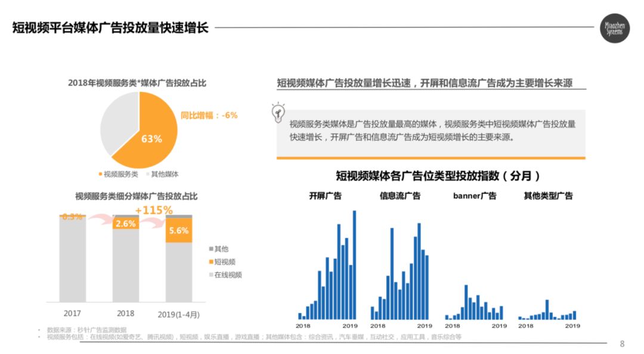Viewport: 644px width, 354px height.
Task: Click the 开屏广告 chart label
Action: [326, 196]
